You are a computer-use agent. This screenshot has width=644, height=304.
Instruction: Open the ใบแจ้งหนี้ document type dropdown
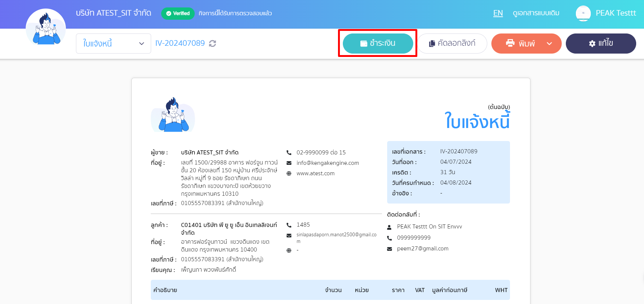coord(113,44)
